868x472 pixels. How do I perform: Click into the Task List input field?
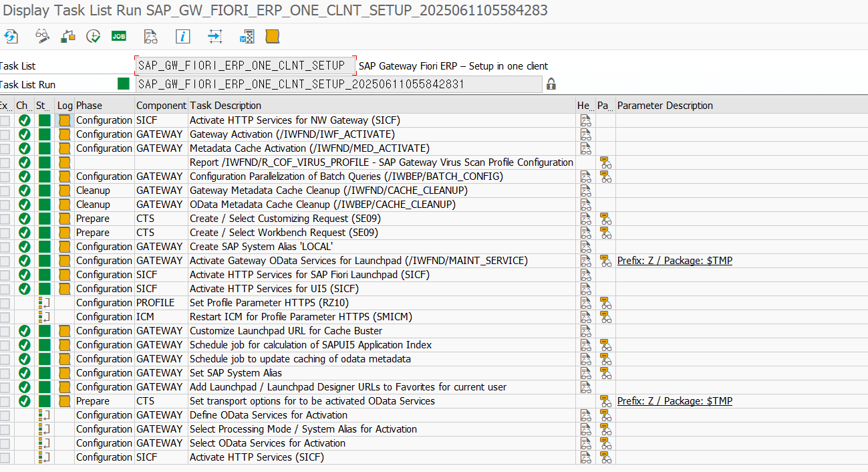[x=245, y=66]
